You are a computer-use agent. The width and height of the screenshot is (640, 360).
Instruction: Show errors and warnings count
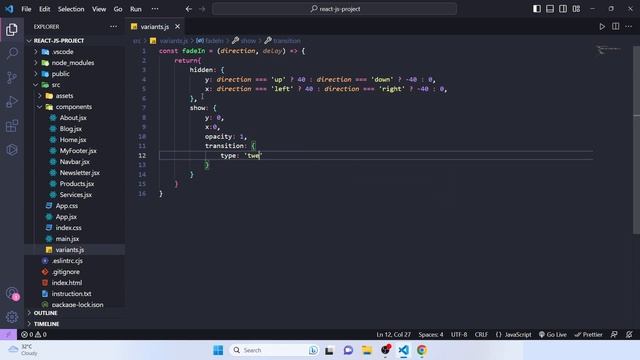click(x=34, y=334)
